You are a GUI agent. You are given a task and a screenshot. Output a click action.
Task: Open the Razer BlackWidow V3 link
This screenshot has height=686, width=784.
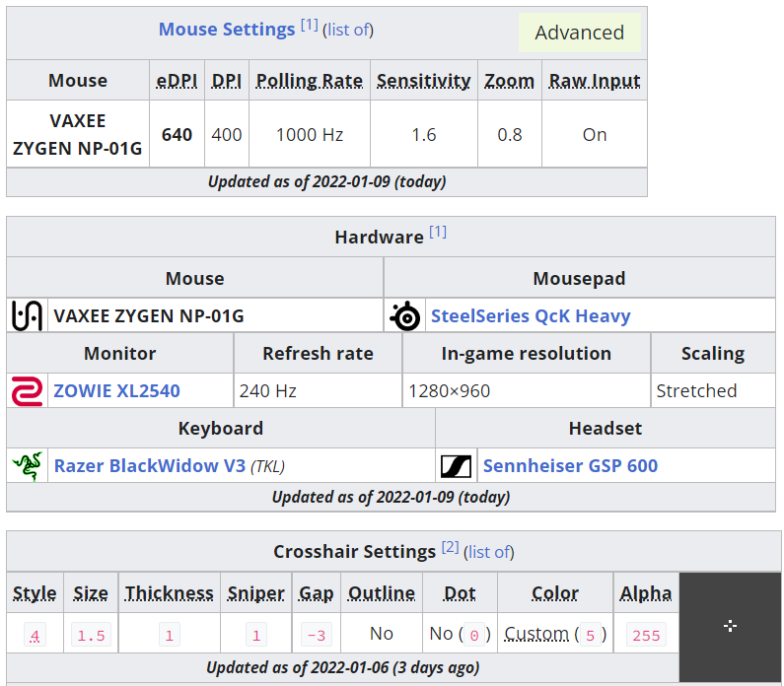(x=150, y=465)
